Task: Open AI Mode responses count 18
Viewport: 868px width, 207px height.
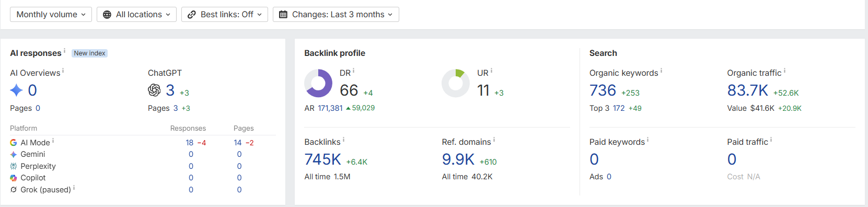Action: click(x=189, y=143)
